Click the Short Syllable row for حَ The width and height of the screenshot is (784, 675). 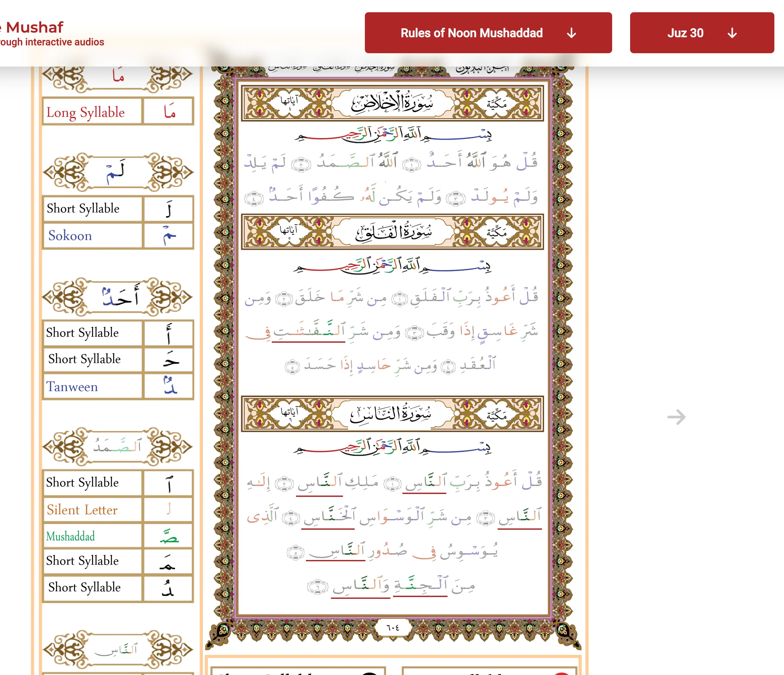[x=118, y=359]
